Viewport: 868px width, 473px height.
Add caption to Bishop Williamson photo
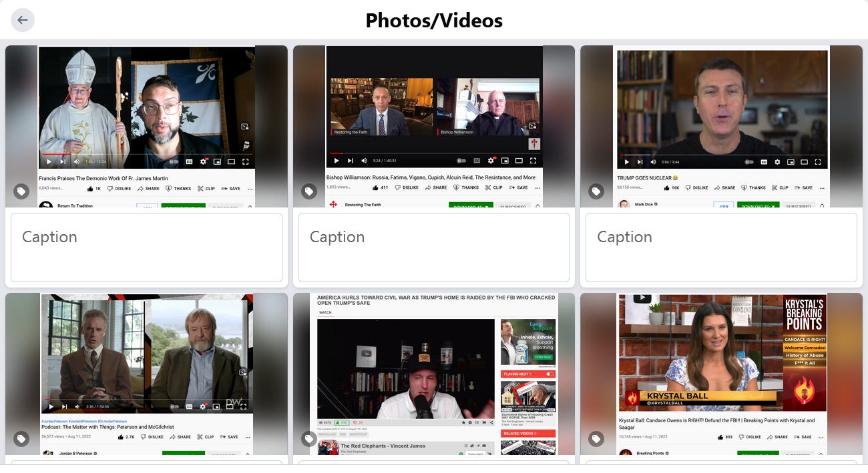coord(434,248)
